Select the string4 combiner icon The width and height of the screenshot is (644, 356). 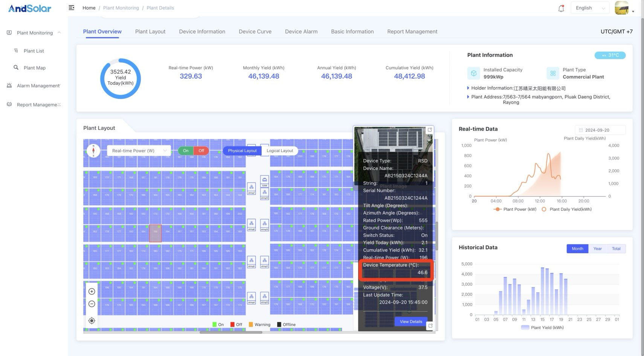tap(252, 298)
